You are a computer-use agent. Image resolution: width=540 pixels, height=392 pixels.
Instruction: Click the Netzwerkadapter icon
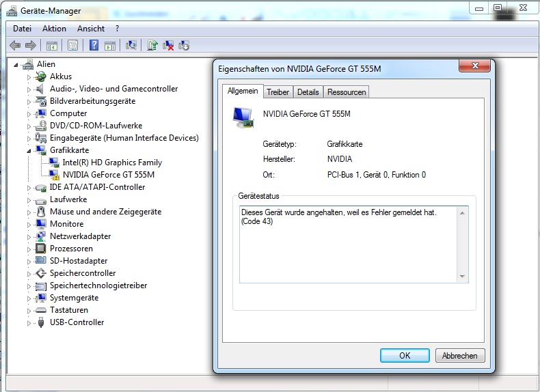click(x=40, y=236)
